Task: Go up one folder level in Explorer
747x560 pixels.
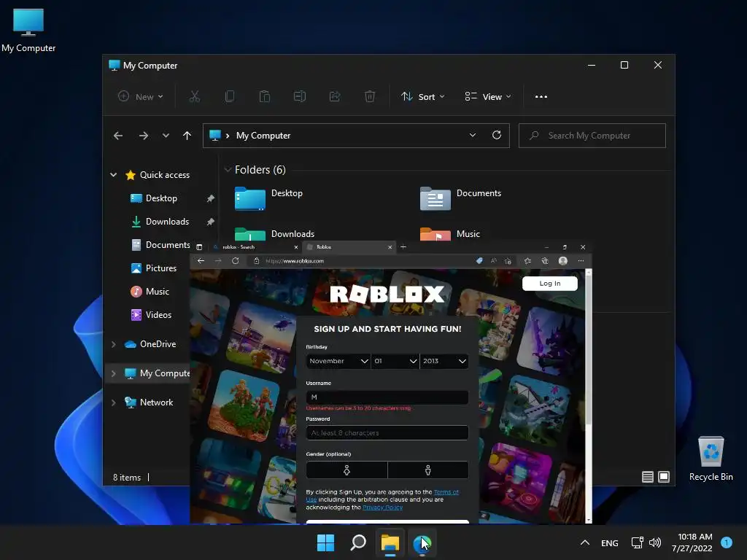Action: point(187,136)
